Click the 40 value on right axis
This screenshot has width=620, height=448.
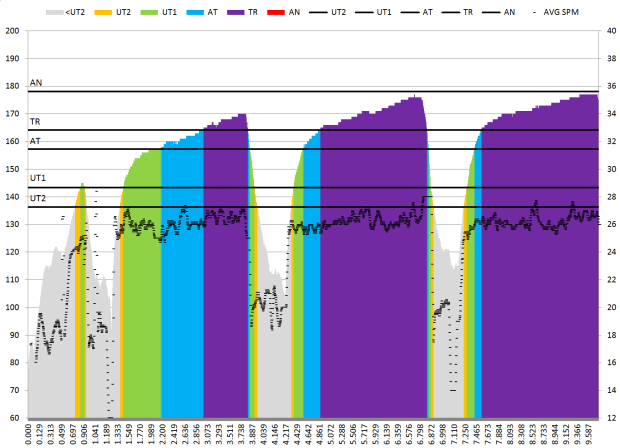click(x=606, y=30)
